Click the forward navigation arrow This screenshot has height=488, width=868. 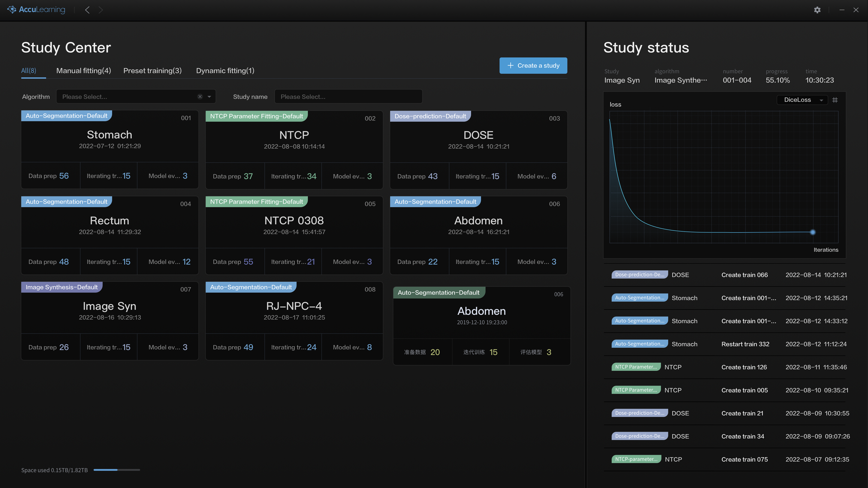coord(101,10)
